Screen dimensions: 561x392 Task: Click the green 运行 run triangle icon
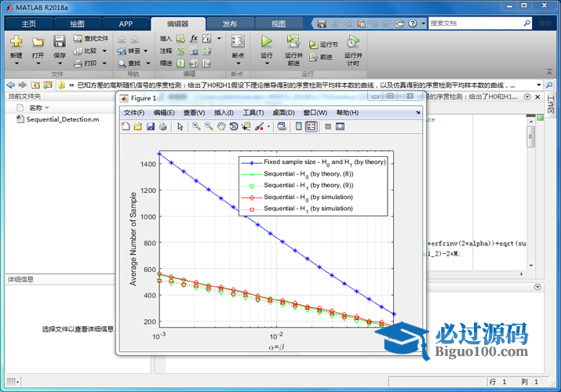[x=266, y=42]
